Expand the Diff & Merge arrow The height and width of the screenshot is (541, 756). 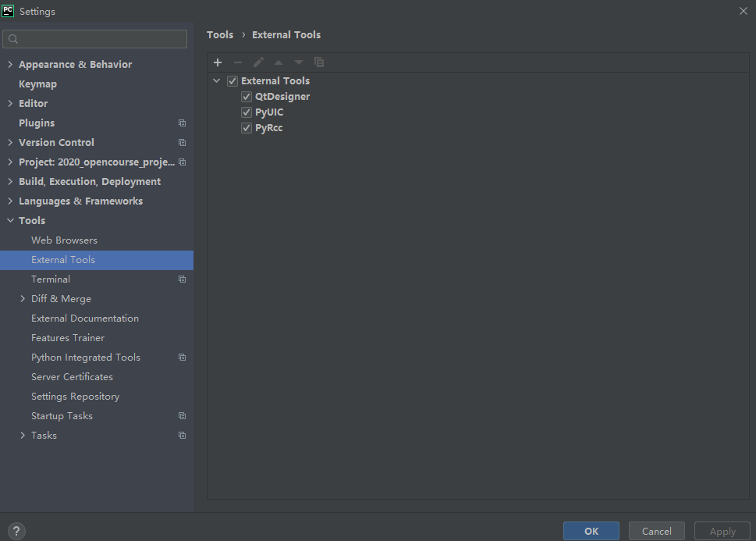[x=23, y=299]
